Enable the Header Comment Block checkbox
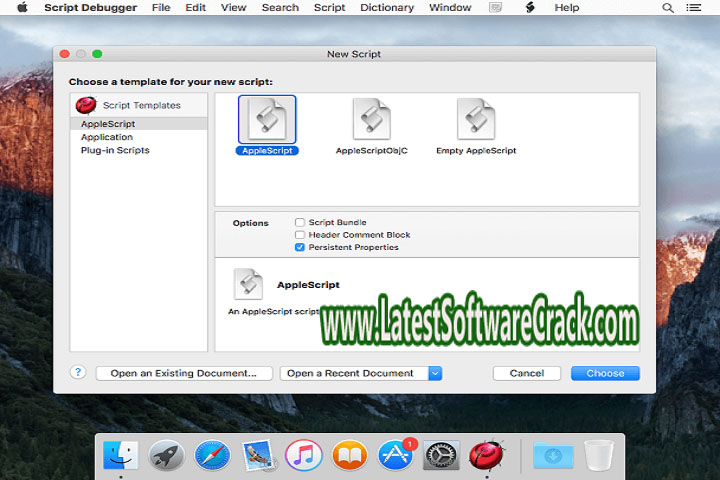The height and width of the screenshot is (480, 720). 300,235
